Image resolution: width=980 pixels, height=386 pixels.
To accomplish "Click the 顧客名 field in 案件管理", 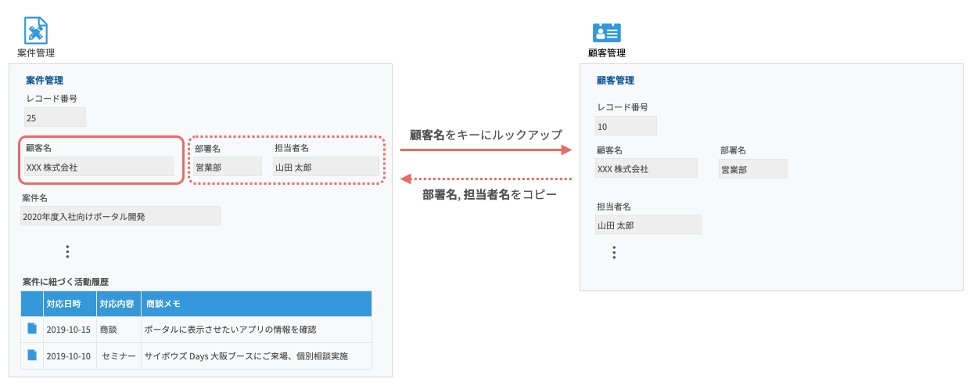I will pyautogui.click(x=99, y=166).
